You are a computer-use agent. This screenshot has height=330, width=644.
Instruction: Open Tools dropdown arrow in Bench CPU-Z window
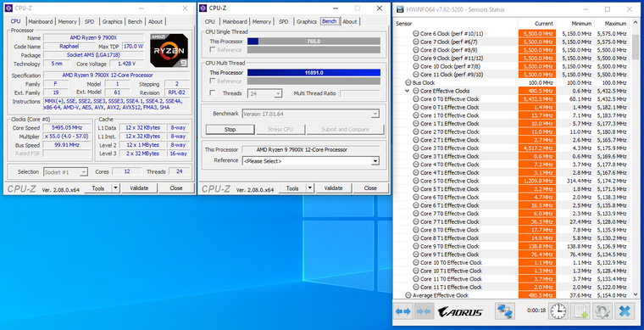[310, 188]
